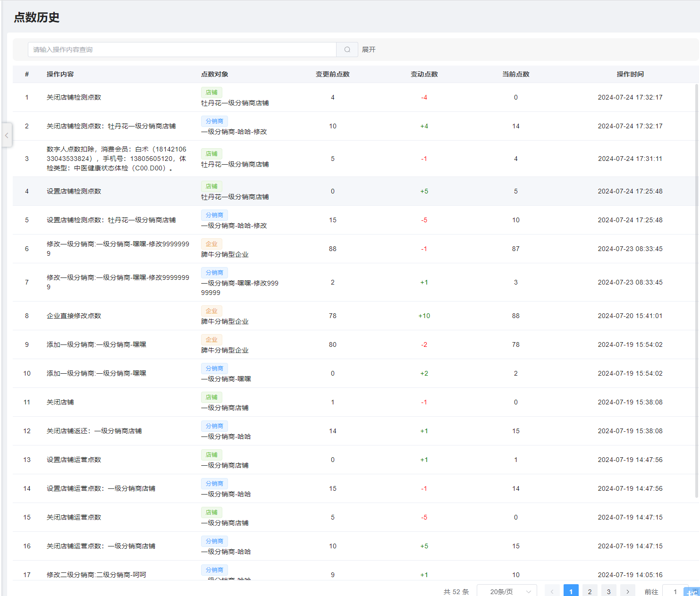The width and height of the screenshot is (700, 596).
Task: Click the 操作时间 column header
Action: pyautogui.click(x=630, y=74)
